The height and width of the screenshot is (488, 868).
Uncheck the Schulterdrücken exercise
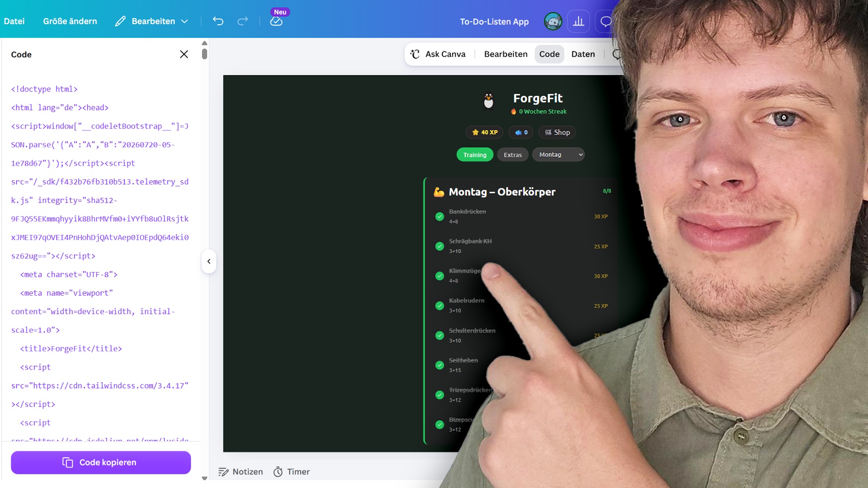(439, 335)
